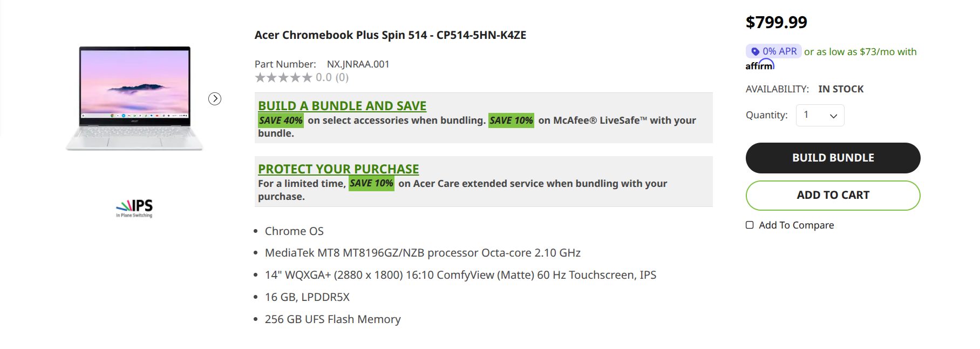Click the review count (0) text
The image size is (980, 349).
pos(342,78)
